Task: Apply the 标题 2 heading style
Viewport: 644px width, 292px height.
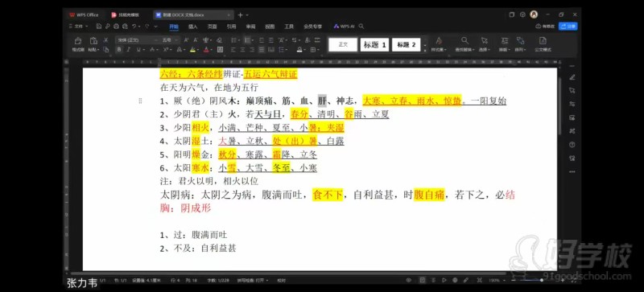Action: tap(407, 45)
